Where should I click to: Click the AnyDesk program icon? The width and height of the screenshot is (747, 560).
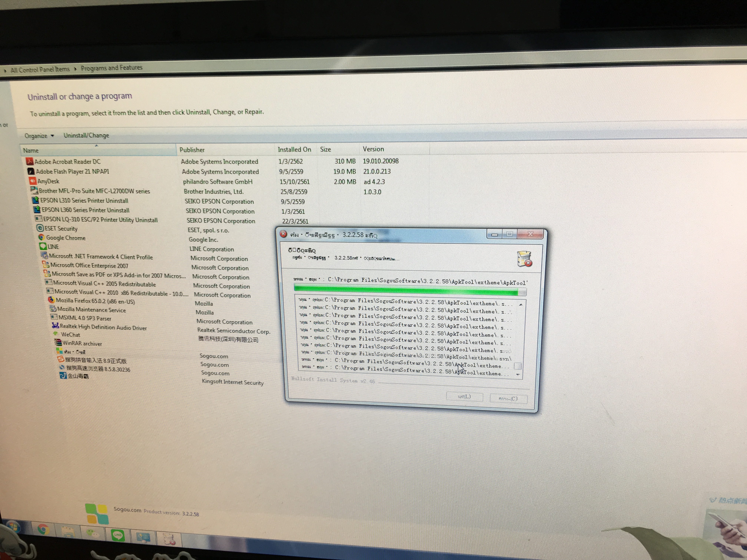32,181
